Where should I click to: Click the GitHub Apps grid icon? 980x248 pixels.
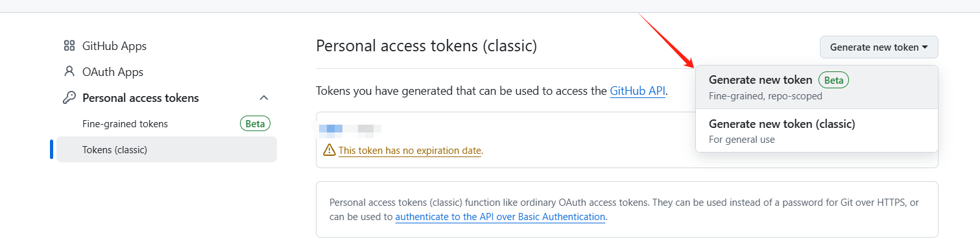[69, 46]
